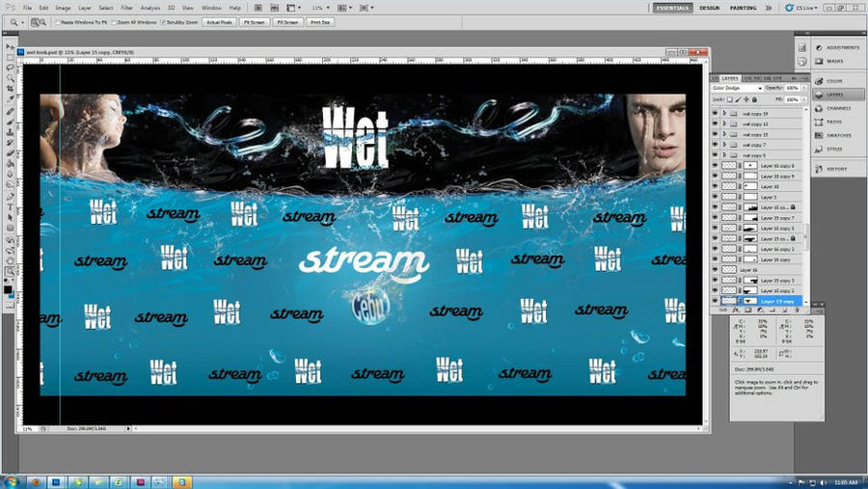
Task: Select the Path Selection tool
Action: click(x=10, y=218)
